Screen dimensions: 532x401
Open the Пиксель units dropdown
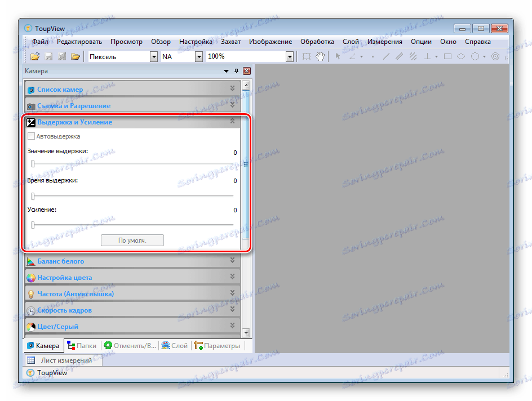[x=154, y=57]
